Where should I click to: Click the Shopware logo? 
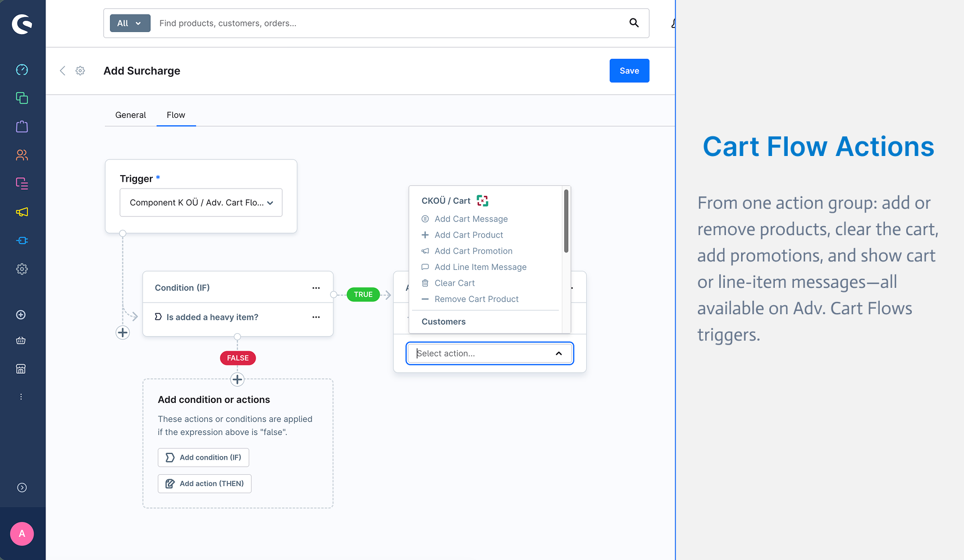pos(22,24)
